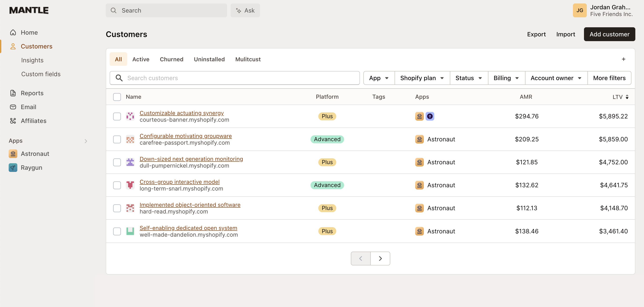Toggle the select-all checkbox in header
The width and height of the screenshot is (644, 307).
[x=117, y=97]
